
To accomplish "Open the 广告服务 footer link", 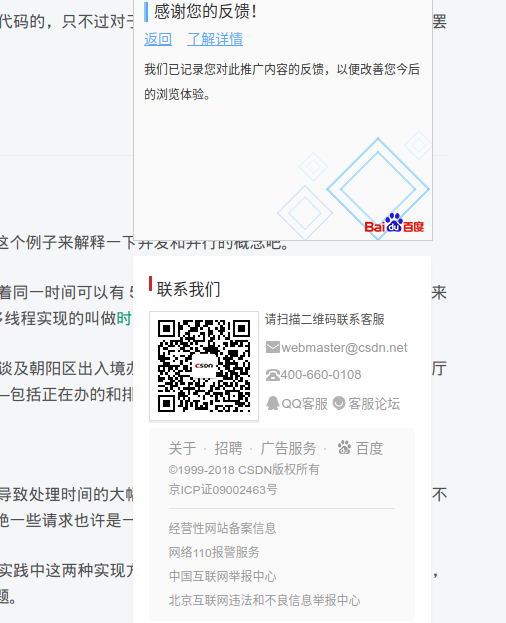I will coord(288,449).
